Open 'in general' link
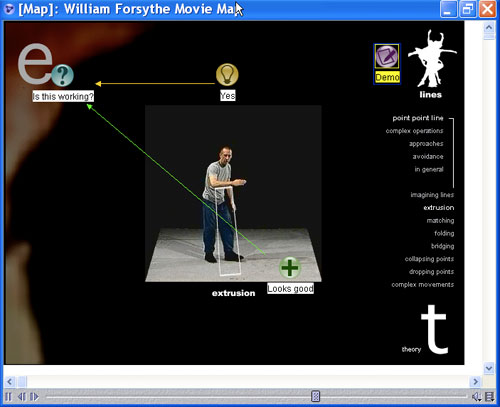 coord(429,169)
